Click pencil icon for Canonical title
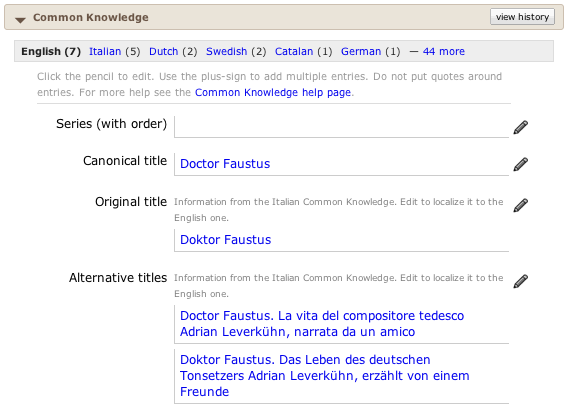 pyautogui.click(x=521, y=164)
